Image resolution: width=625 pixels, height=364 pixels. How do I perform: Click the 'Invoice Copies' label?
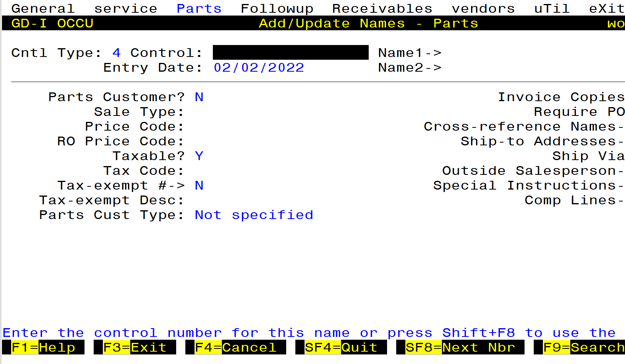tap(561, 97)
